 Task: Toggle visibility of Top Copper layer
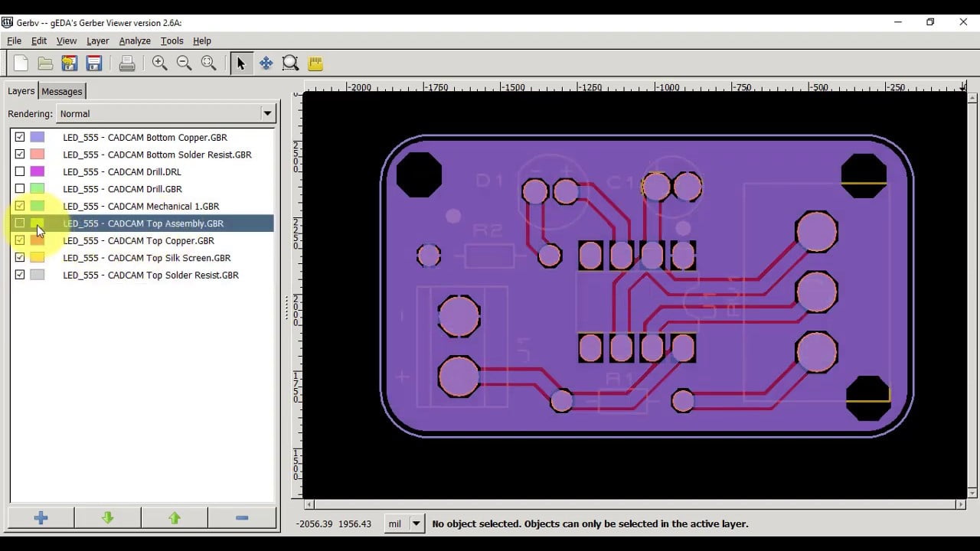tap(20, 240)
